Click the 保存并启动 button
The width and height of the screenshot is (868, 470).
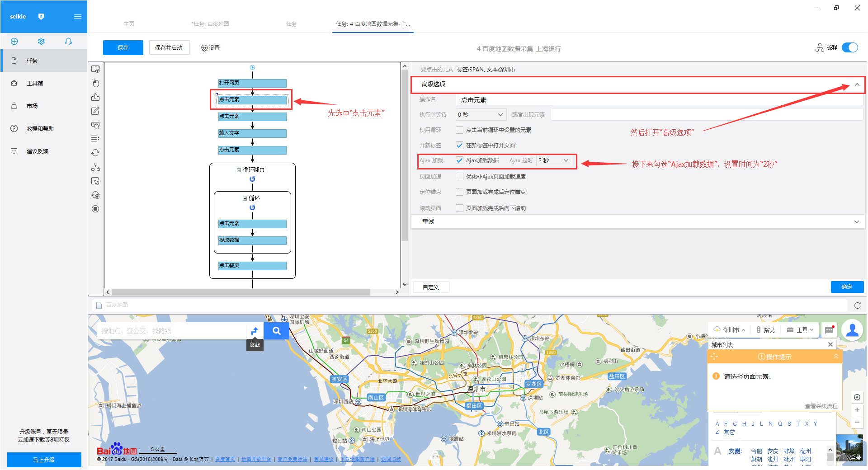click(x=169, y=47)
